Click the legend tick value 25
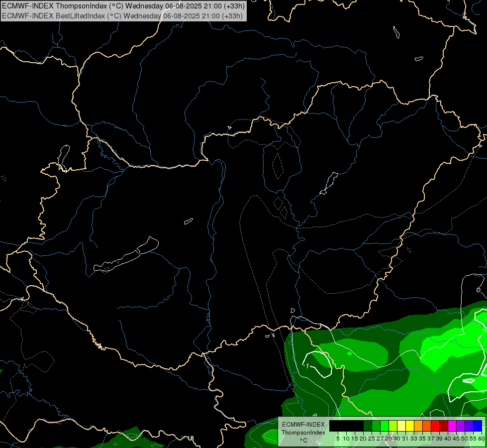Image resolution: width=487 pixels, height=448 pixels. pos(372,439)
